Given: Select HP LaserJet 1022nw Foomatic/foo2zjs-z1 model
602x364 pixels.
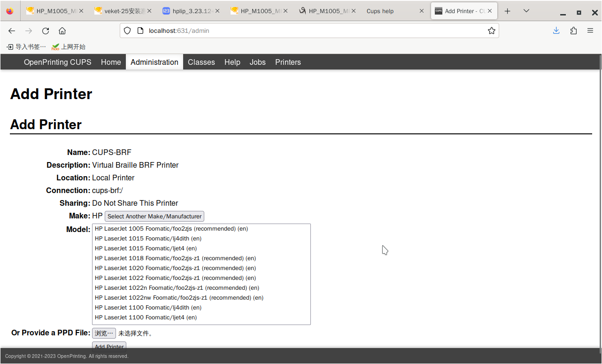Looking at the screenshot, I should [x=201, y=298].
